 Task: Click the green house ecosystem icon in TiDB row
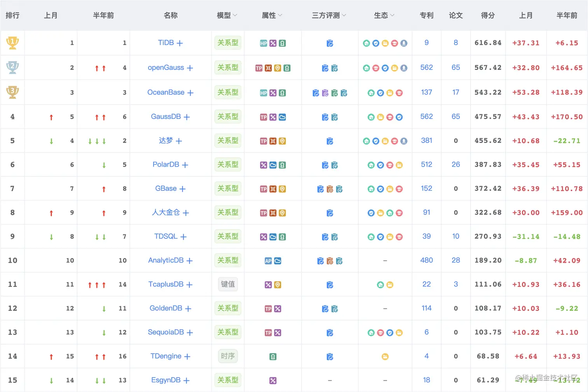pyautogui.click(x=366, y=43)
